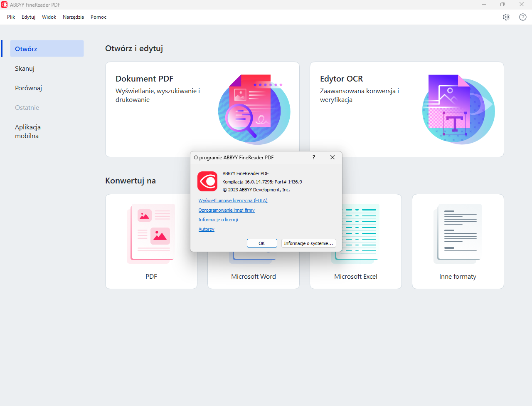Open the Widok menu
This screenshot has height=406, width=532.
[x=49, y=17]
